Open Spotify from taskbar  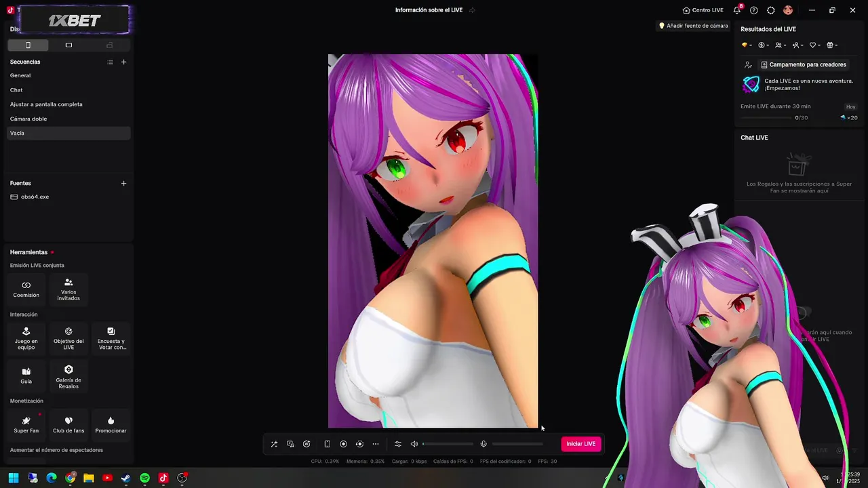coord(144,478)
